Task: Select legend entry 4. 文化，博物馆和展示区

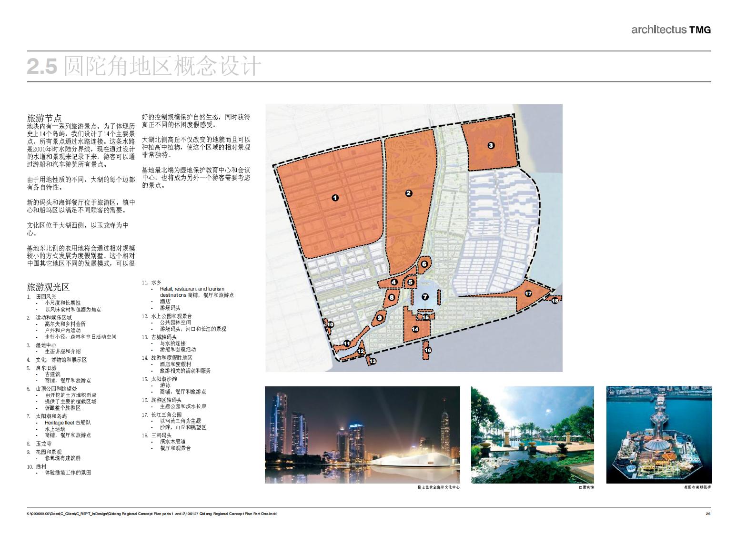Action: (x=57, y=360)
